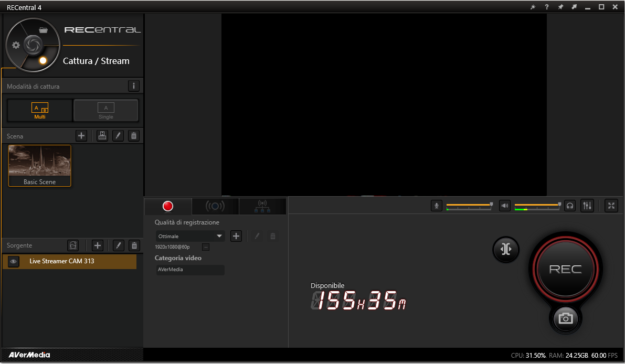Toggle visibility of Live Streamer CAM 313
625x364 pixels.
pyautogui.click(x=14, y=262)
